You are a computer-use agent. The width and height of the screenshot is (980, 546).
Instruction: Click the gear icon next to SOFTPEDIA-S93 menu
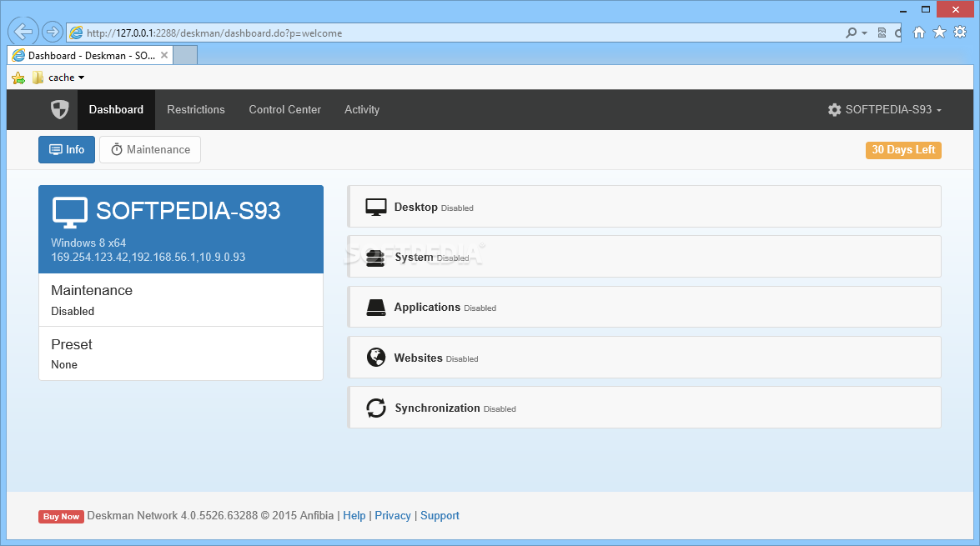(x=834, y=110)
